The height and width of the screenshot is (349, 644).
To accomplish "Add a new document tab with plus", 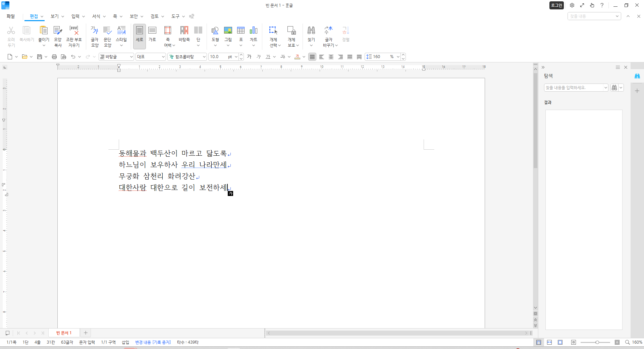I will tap(86, 333).
